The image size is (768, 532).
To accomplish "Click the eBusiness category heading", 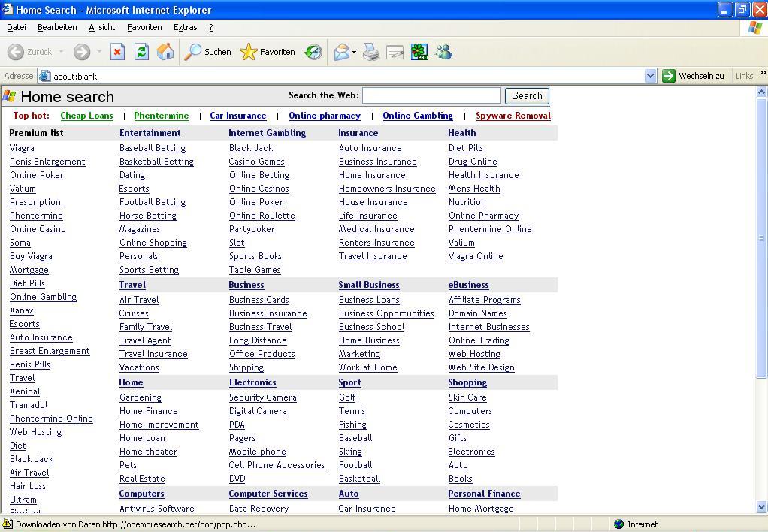I will [468, 285].
